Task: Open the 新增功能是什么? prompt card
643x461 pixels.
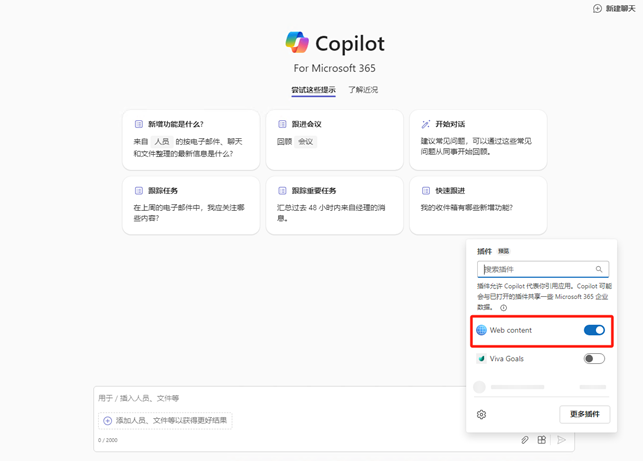Action: (191, 140)
